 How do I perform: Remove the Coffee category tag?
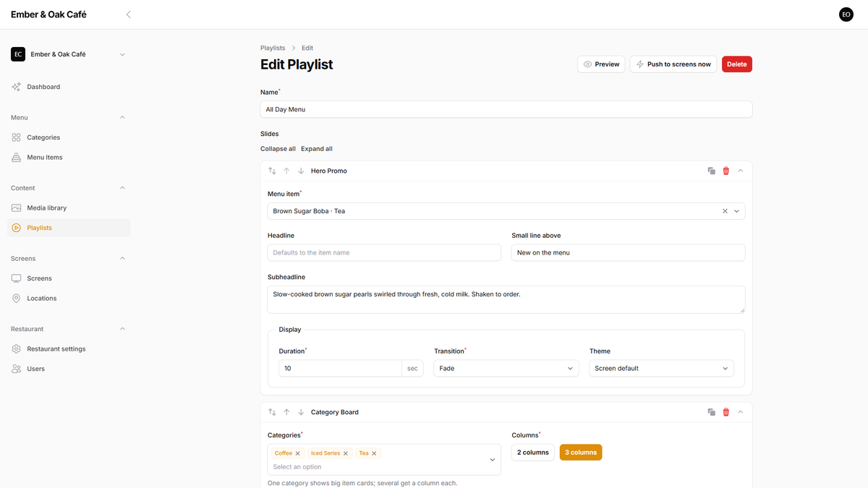pos(297,453)
